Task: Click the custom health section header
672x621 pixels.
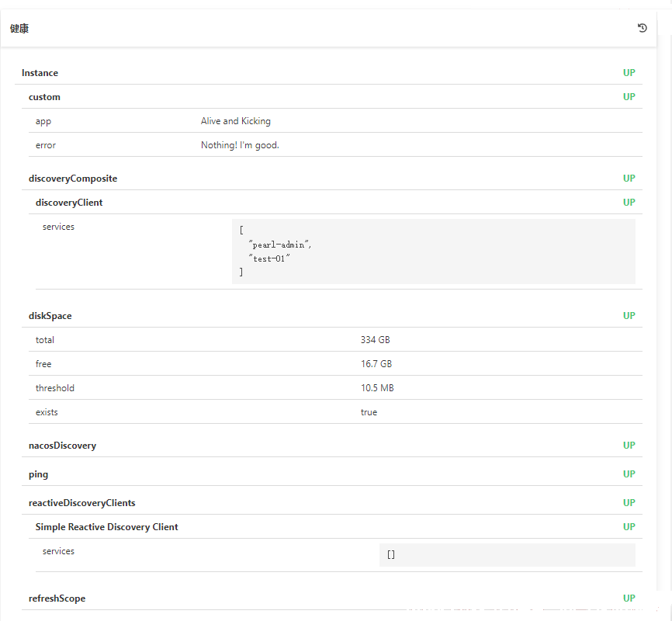Action: click(332, 97)
